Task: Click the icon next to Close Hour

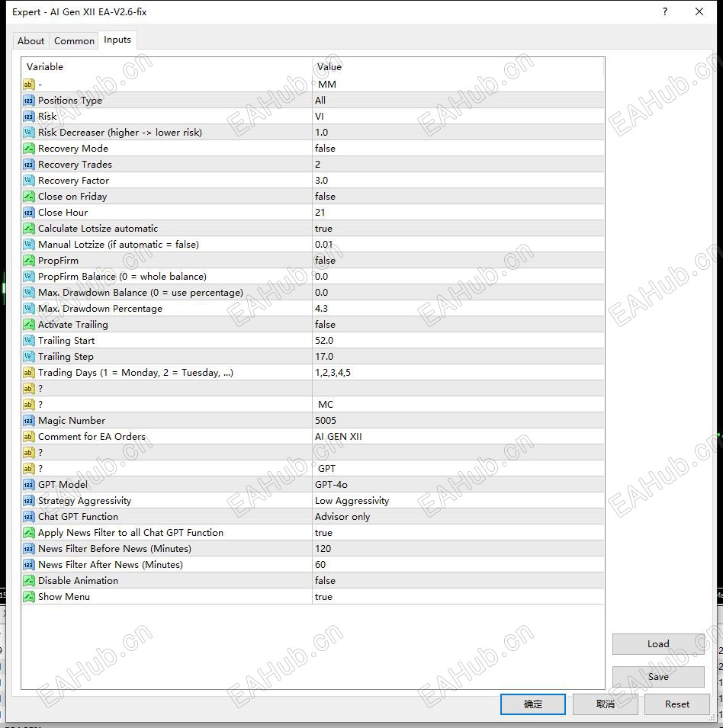Action: (29, 213)
